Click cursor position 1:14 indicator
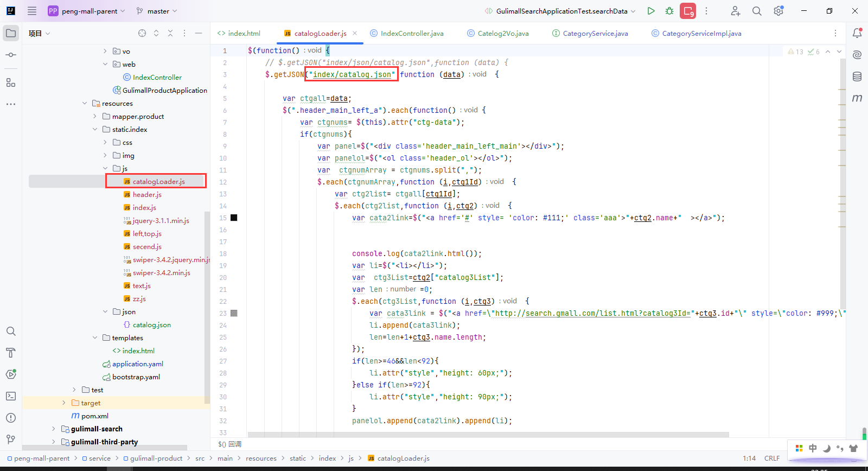The width and height of the screenshot is (868, 471). click(x=749, y=459)
